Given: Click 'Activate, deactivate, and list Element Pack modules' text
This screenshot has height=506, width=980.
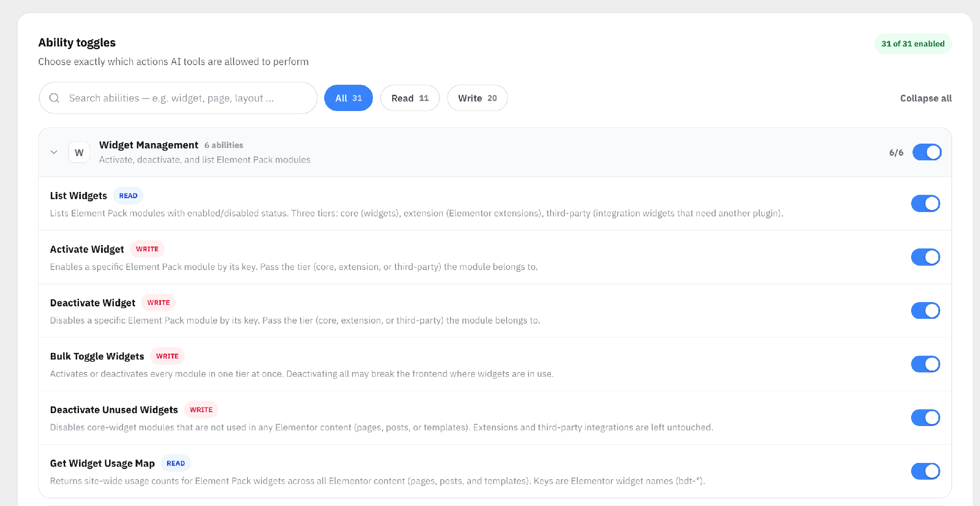Looking at the screenshot, I should [x=205, y=160].
